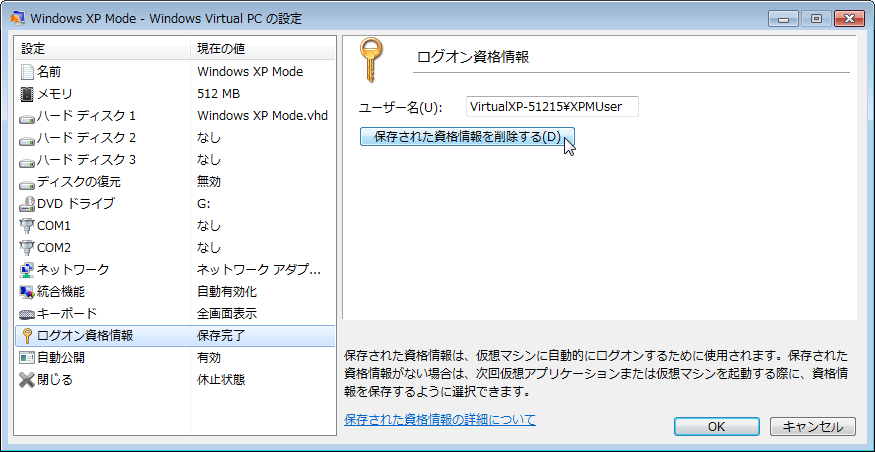Click the COM1 serial port icon
Screen dimensions: 875x452
tap(27, 226)
